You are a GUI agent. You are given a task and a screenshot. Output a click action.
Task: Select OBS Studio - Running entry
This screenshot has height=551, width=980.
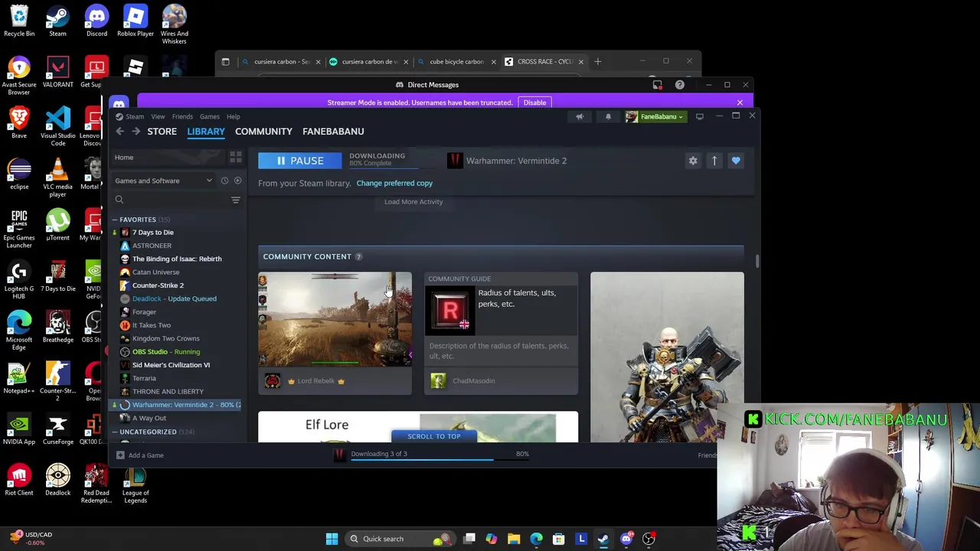[x=166, y=352]
